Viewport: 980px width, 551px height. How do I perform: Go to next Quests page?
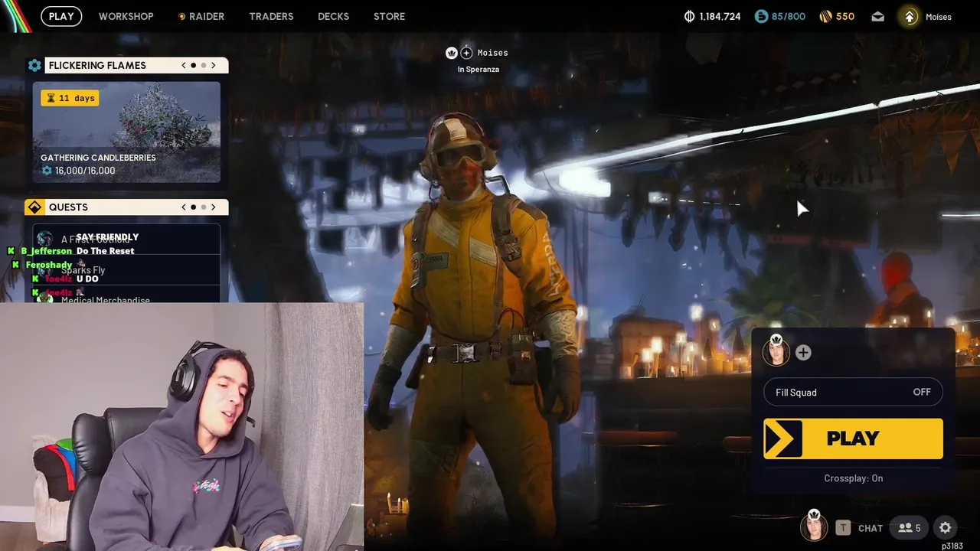point(214,207)
